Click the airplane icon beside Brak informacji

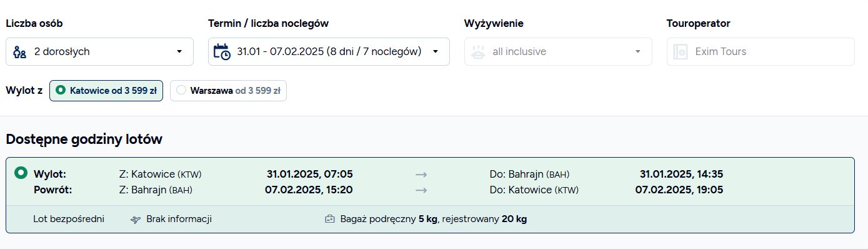pos(136,220)
